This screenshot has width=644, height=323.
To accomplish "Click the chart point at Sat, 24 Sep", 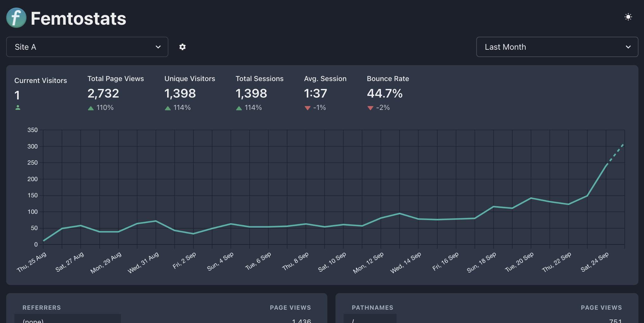I will tap(606, 166).
